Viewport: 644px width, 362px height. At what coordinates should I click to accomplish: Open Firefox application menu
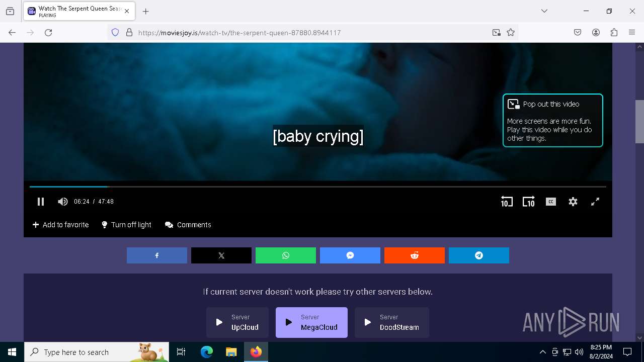(632, 33)
